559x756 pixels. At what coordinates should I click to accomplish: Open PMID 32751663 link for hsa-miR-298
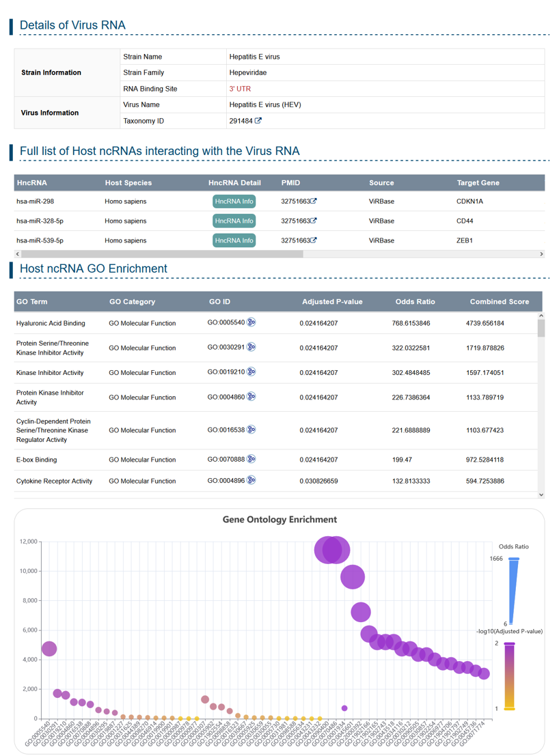[299, 201]
